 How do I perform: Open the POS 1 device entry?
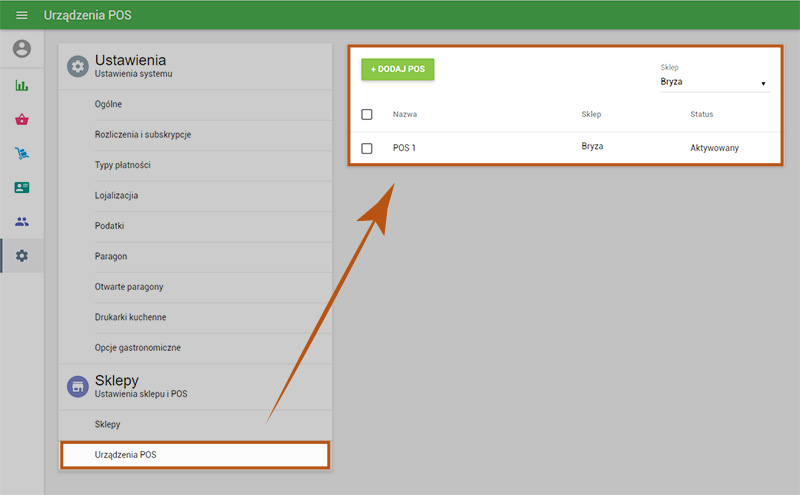(x=405, y=148)
